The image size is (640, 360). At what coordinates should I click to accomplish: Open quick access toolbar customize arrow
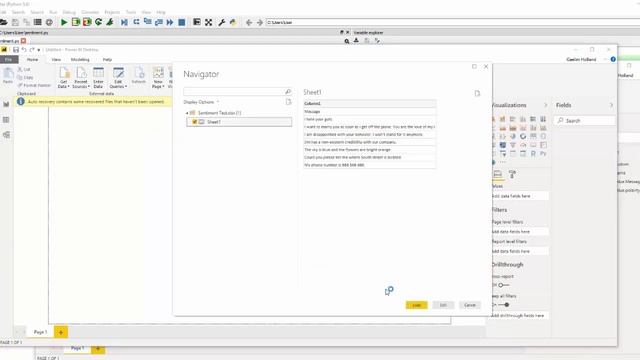(x=39, y=50)
